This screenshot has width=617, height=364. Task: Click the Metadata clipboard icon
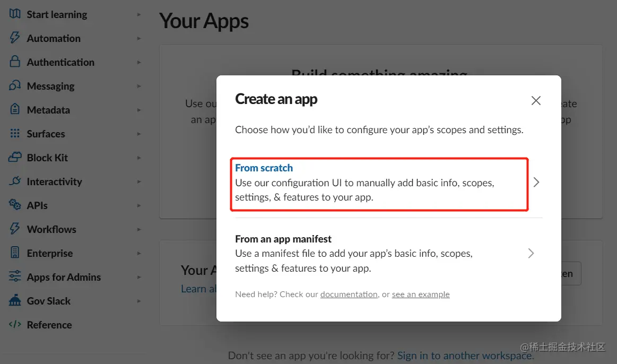click(x=15, y=110)
